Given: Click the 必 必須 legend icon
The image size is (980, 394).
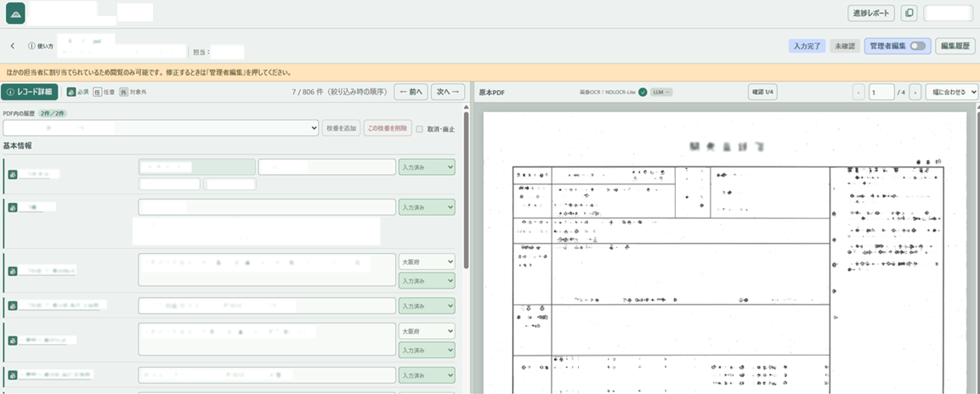Looking at the screenshot, I should (x=71, y=92).
